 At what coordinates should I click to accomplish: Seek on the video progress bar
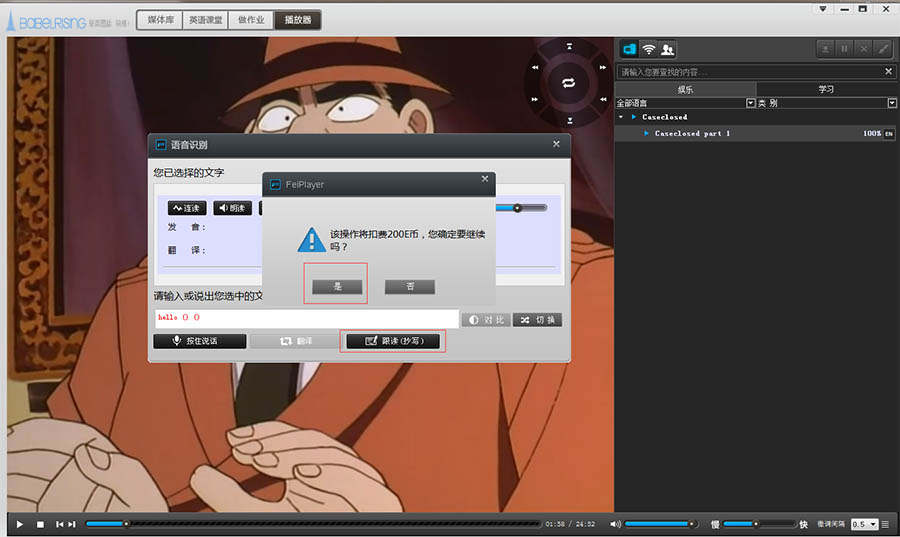pyautogui.click(x=313, y=524)
